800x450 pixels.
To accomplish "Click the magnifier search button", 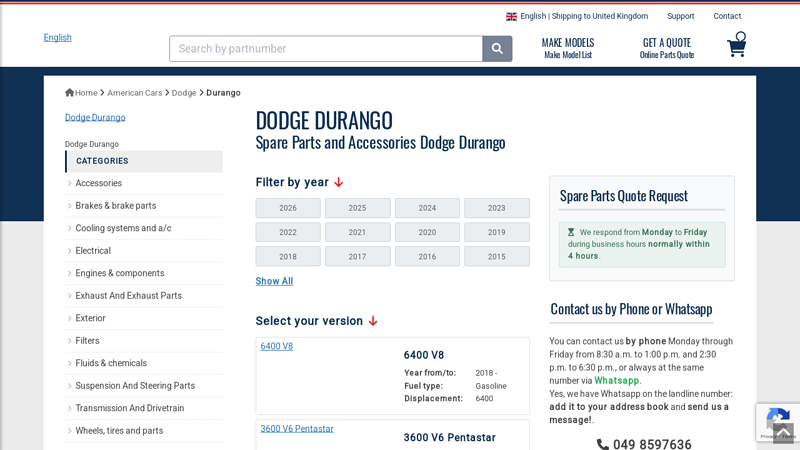I will (x=497, y=48).
